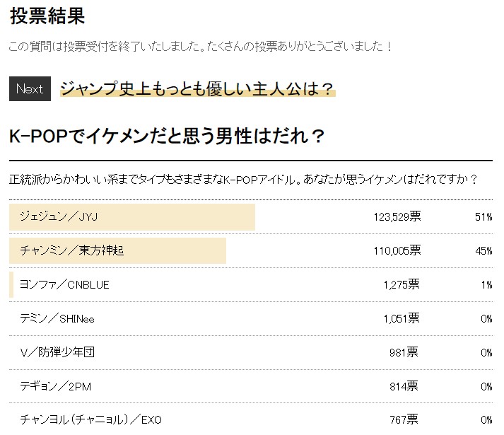Click the poll description starting with 正統派からかわいい系
This screenshot has height=435, width=504.
[244, 178]
